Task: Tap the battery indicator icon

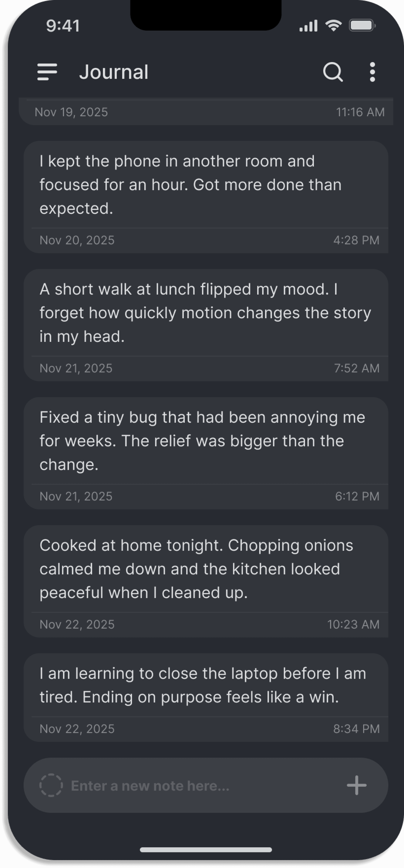Action: (x=362, y=25)
